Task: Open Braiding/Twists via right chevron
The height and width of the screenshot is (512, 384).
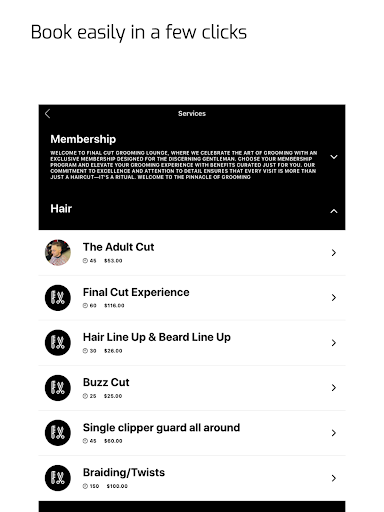Action: click(334, 478)
